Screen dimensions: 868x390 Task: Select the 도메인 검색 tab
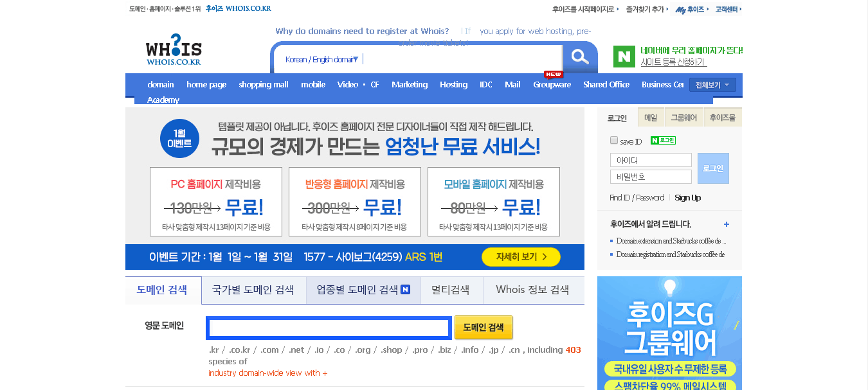point(163,290)
